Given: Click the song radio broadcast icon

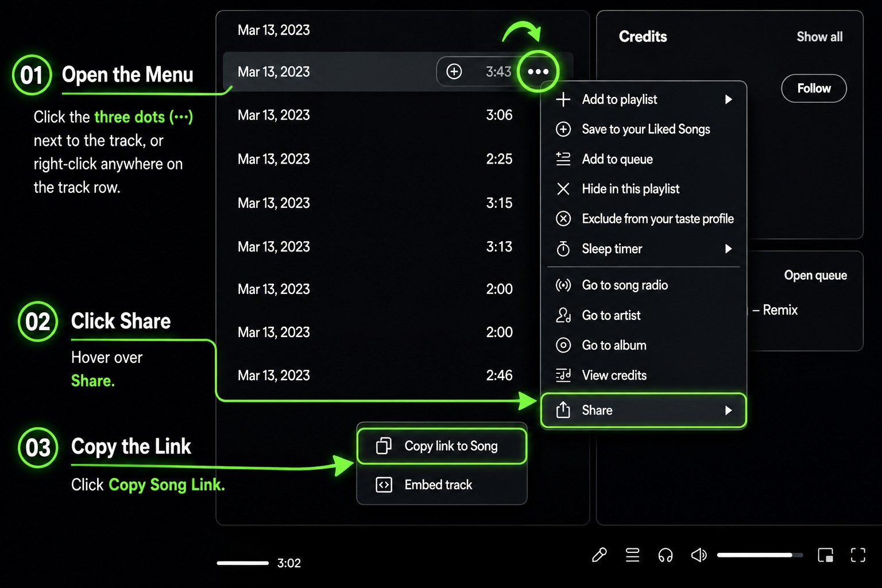Looking at the screenshot, I should pos(563,285).
